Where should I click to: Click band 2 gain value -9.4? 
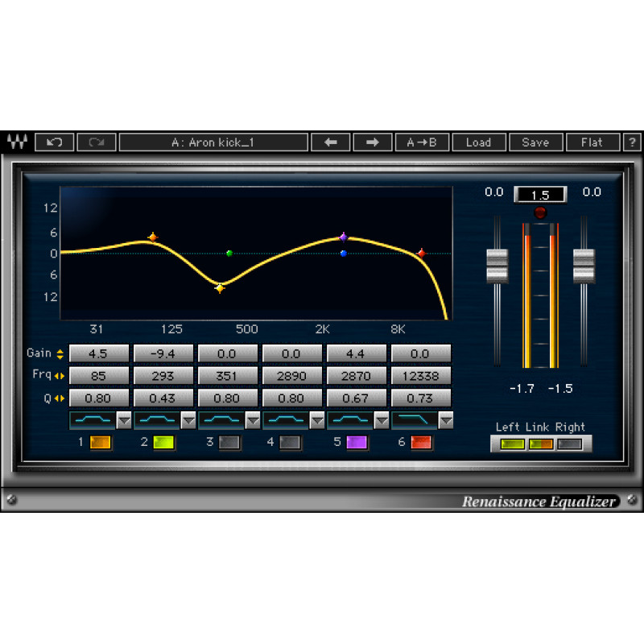[163, 353]
